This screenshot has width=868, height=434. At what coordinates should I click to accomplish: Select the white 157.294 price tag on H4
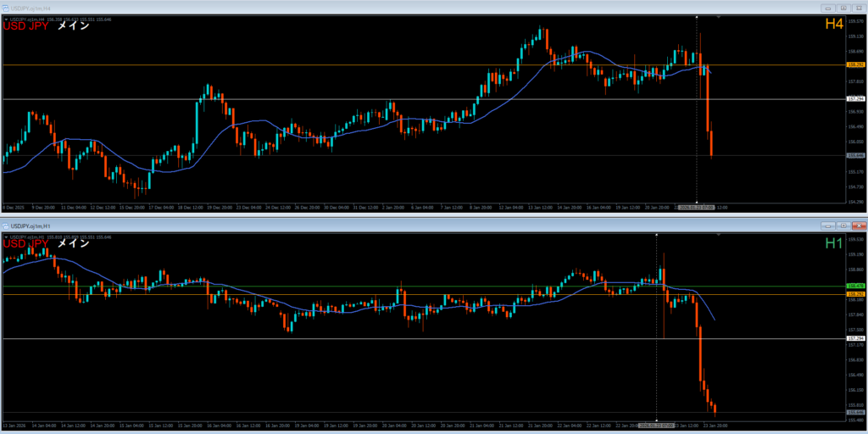855,99
